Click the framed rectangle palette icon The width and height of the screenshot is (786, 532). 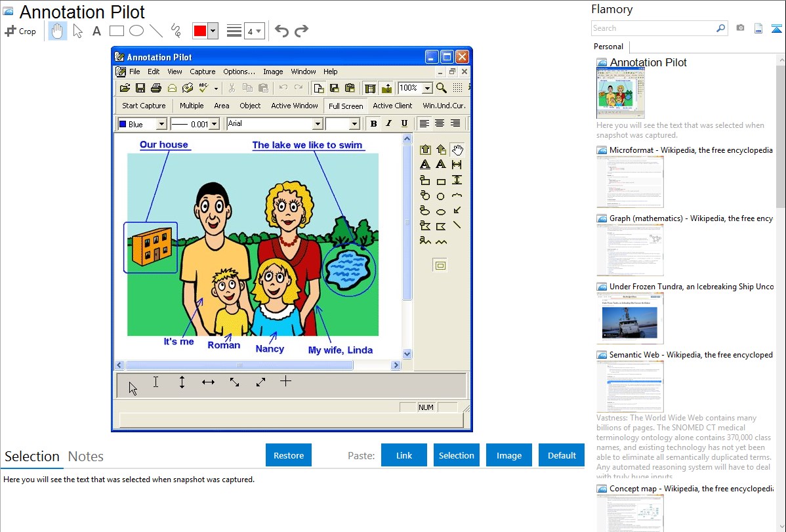(x=440, y=265)
